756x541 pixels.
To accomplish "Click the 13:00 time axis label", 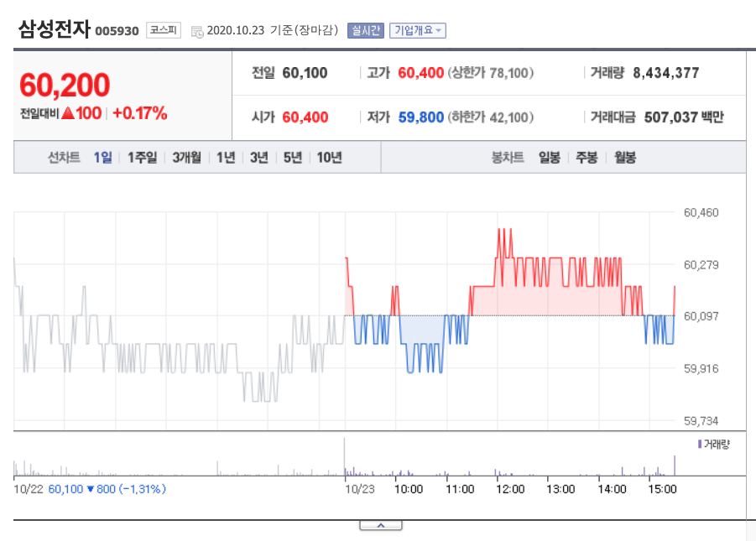I will tap(560, 489).
